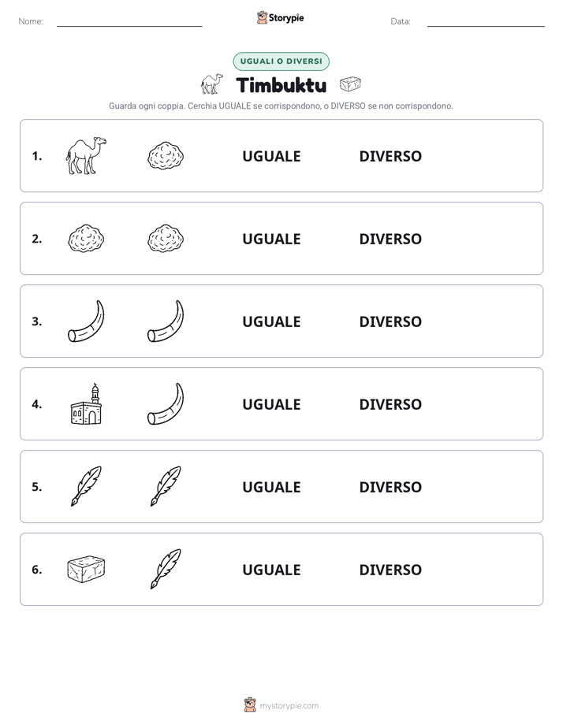
Task: Choose UGUALE for row 3
Action: (x=271, y=321)
